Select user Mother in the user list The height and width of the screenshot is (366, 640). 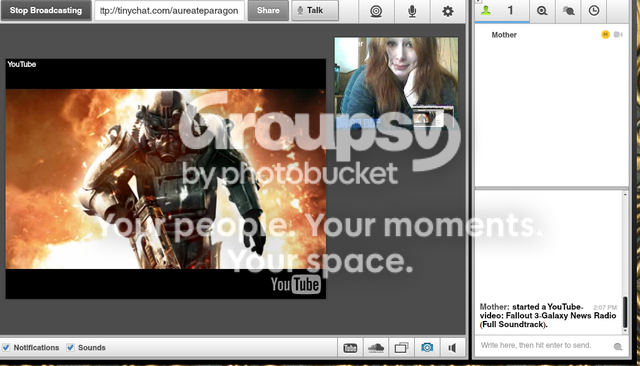(504, 35)
